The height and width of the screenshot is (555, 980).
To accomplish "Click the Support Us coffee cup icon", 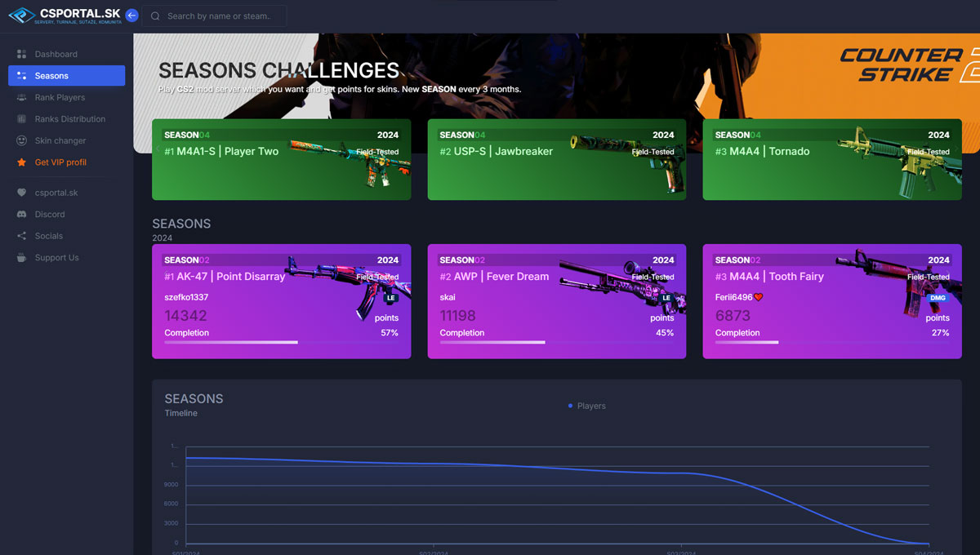I will click(x=21, y=258).
